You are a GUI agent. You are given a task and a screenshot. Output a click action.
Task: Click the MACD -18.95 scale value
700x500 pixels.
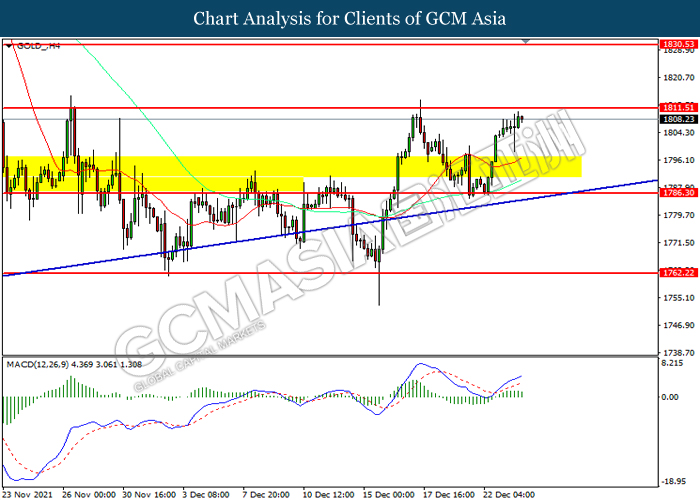674,481
